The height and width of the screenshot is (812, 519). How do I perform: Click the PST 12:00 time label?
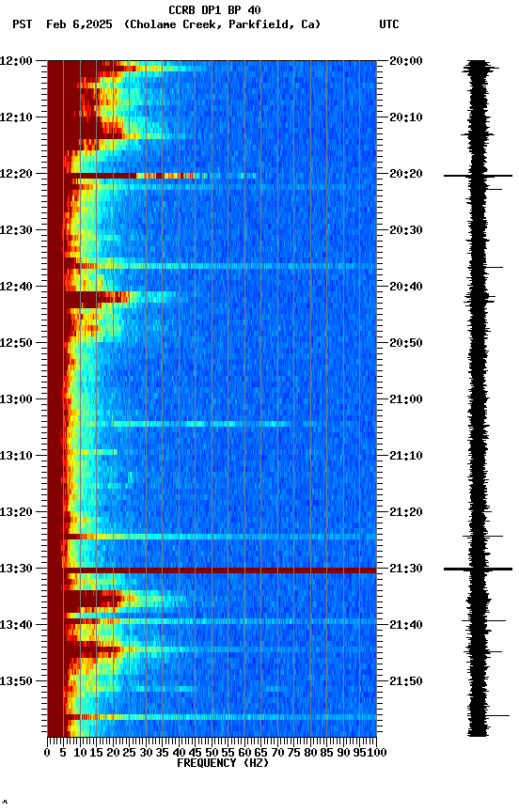(16, 61)
